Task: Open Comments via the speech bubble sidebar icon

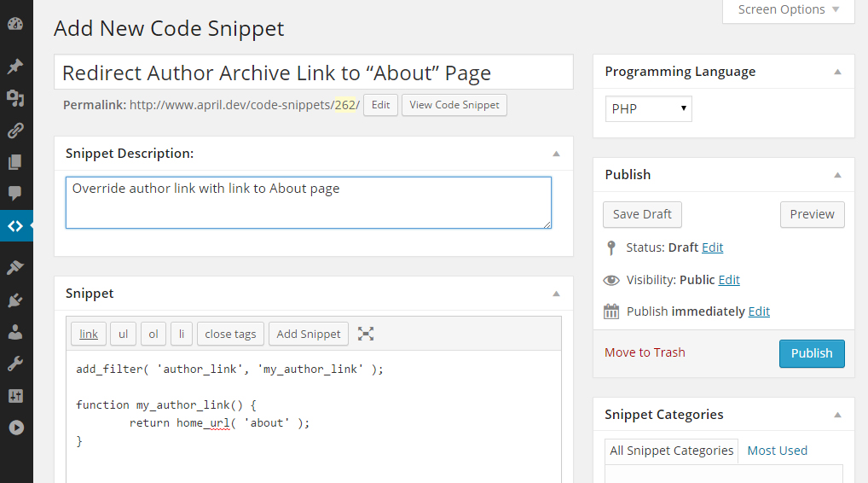Action: [15, 194]
